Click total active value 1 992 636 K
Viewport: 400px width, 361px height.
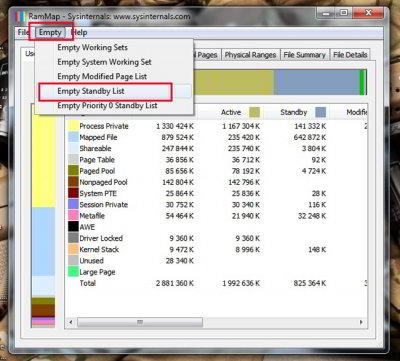click(x=241, y=283)
